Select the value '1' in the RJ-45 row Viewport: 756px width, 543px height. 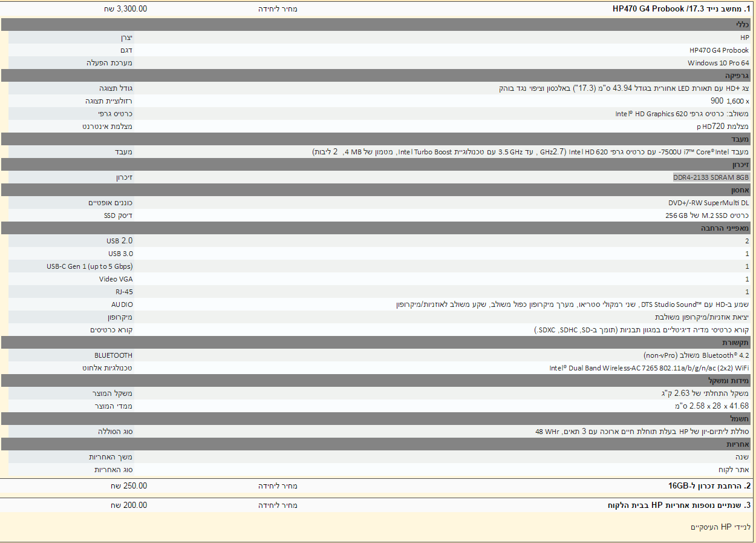coord(747,292)
